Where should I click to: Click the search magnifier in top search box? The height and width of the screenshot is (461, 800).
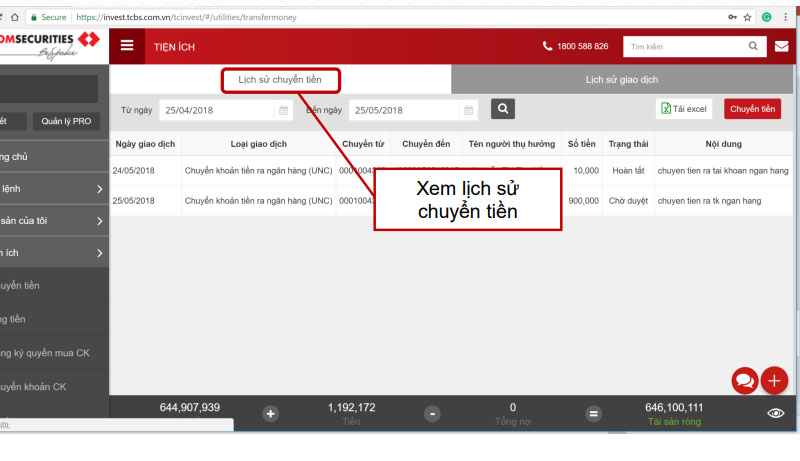[x=753, y=46]
